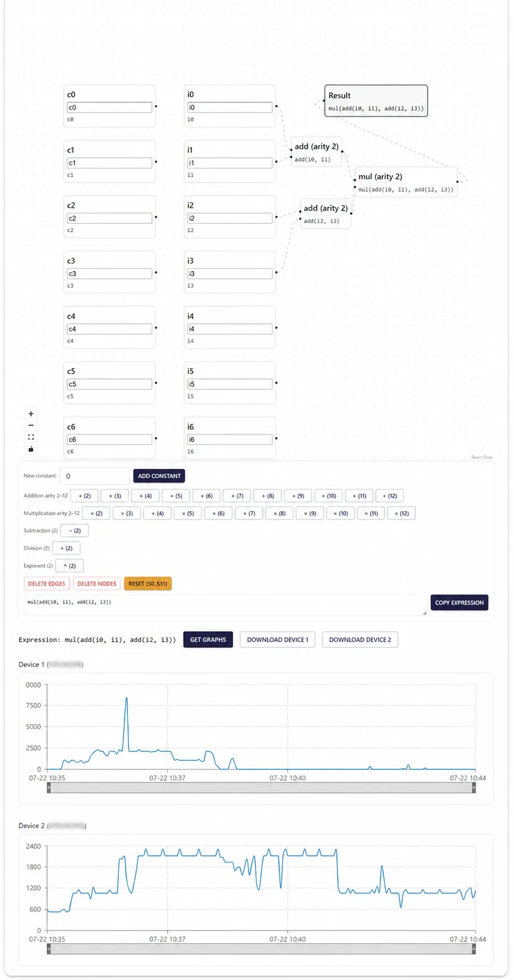Click the i2 node input field
The image size is (514, 980).
pos(229,218)
